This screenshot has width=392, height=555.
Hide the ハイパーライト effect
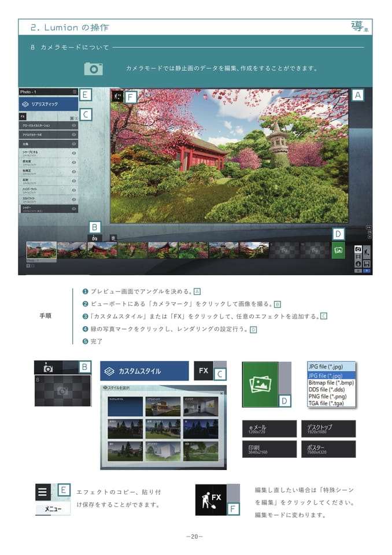(74, 190)
